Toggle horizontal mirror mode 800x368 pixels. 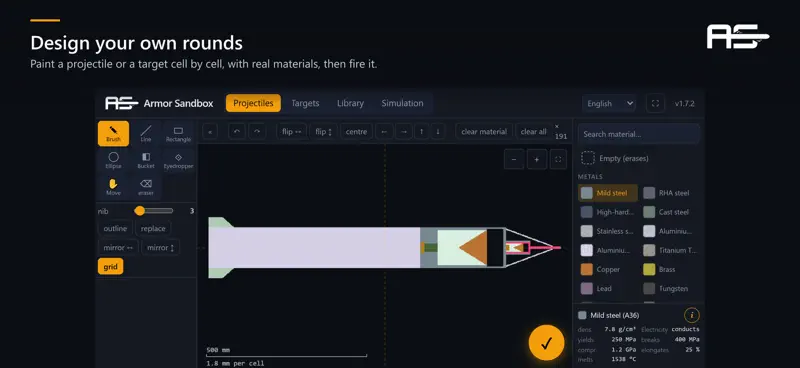coord(118,248)
